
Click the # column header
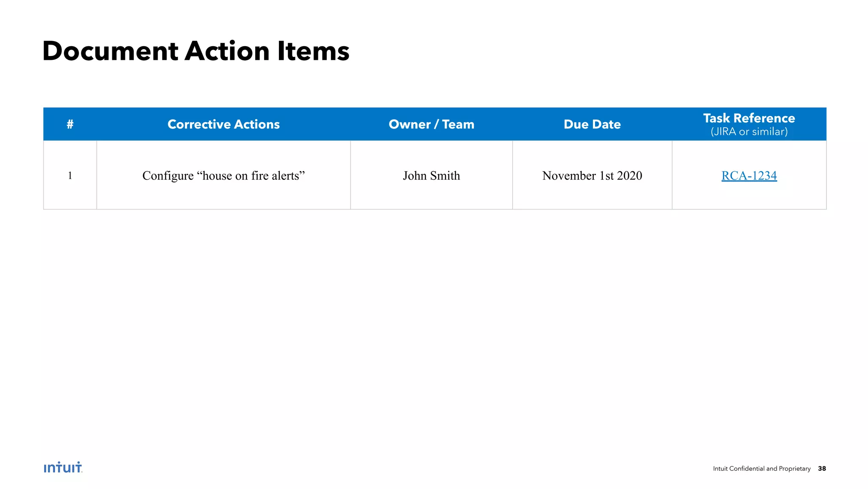pyautogui.click(x=70, y=124)
